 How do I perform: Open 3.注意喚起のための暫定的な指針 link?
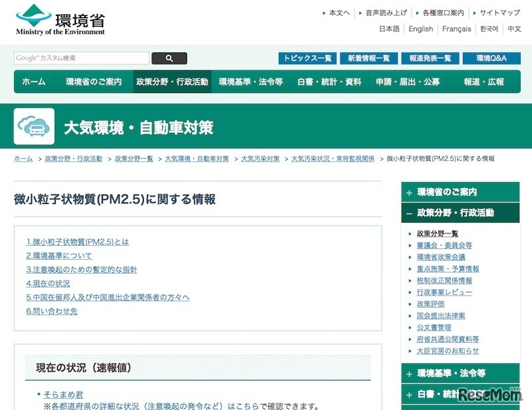tap(82, 270)
